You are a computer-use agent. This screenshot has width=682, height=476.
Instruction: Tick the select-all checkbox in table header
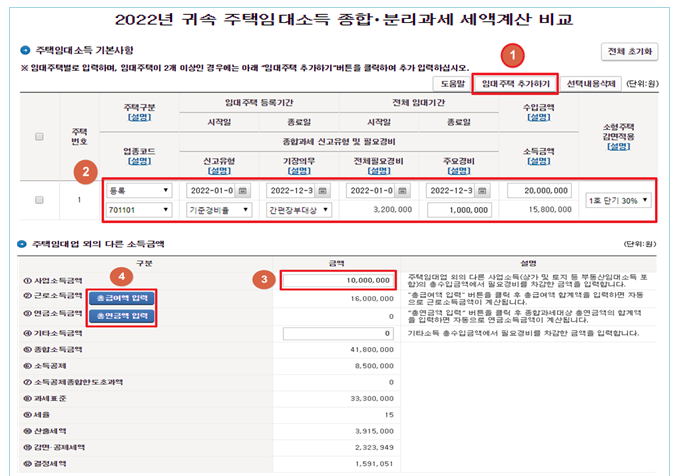coord(39,137)
